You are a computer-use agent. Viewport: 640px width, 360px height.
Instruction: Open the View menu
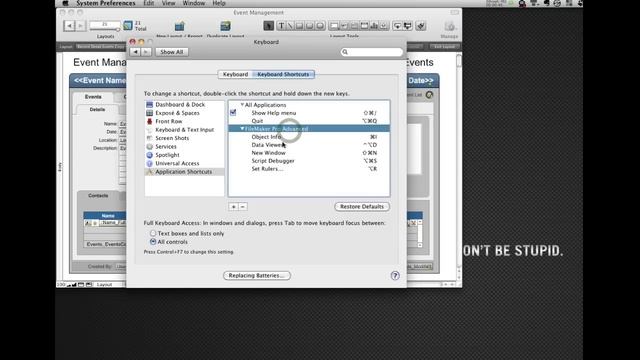(x=168, y=3)
